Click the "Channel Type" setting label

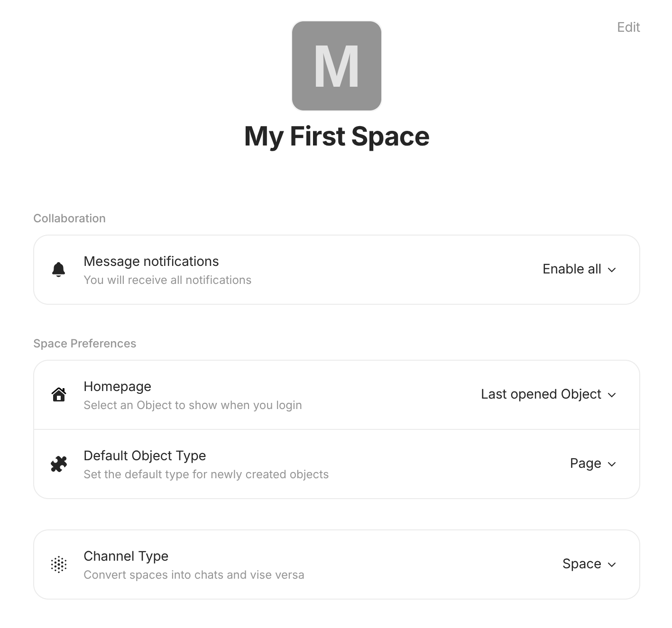tap(126, 556)
